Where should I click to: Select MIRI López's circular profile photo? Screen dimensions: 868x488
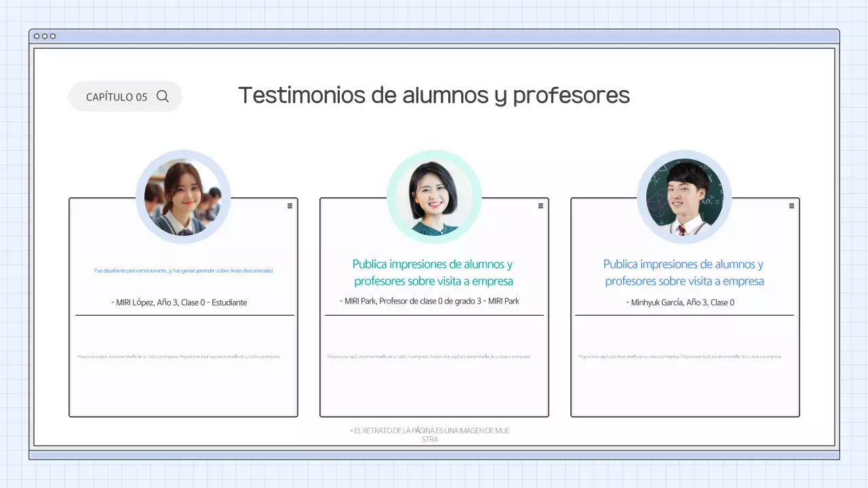click(184, 197)
